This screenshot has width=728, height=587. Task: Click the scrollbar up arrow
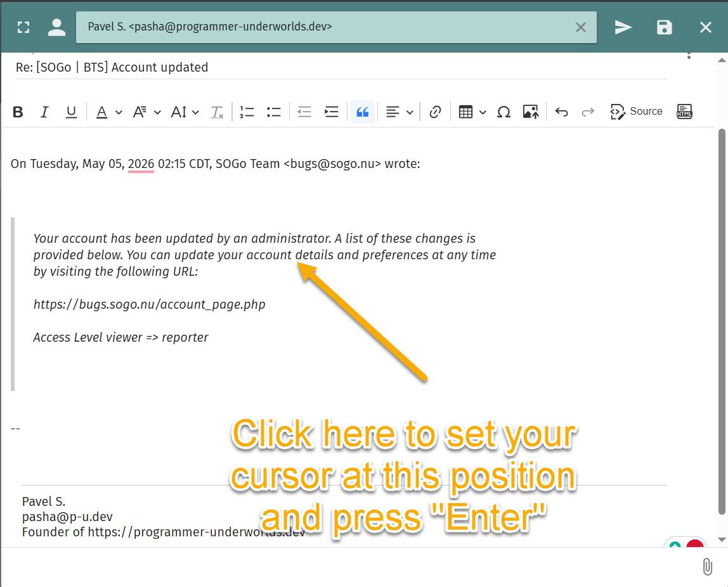(x=722, y=60)
